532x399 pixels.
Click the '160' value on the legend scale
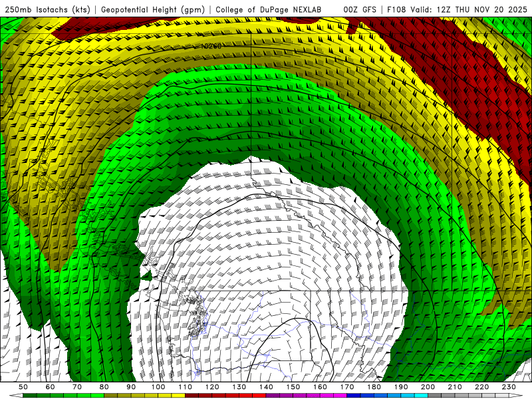[x=320, y=387]
